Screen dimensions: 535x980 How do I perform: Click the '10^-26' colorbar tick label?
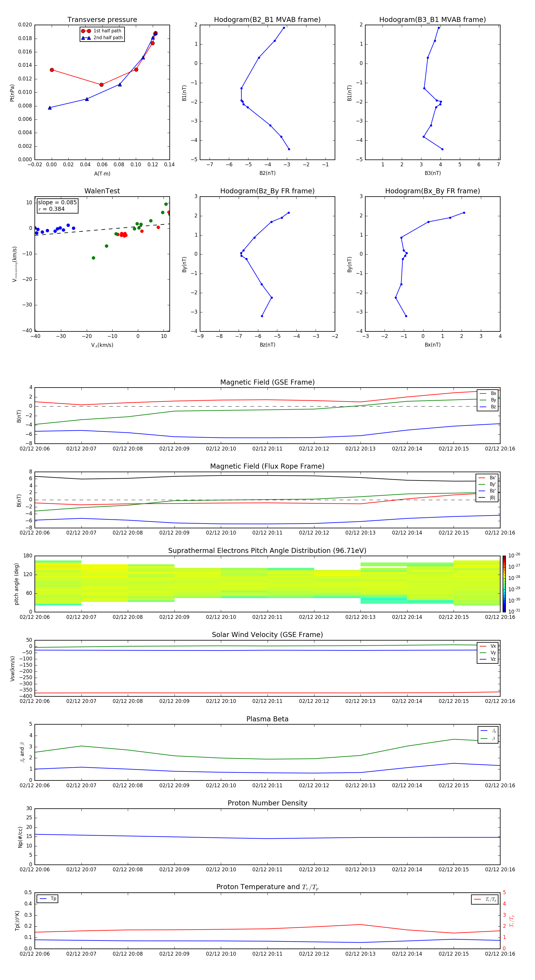click(x=514, y=555)
